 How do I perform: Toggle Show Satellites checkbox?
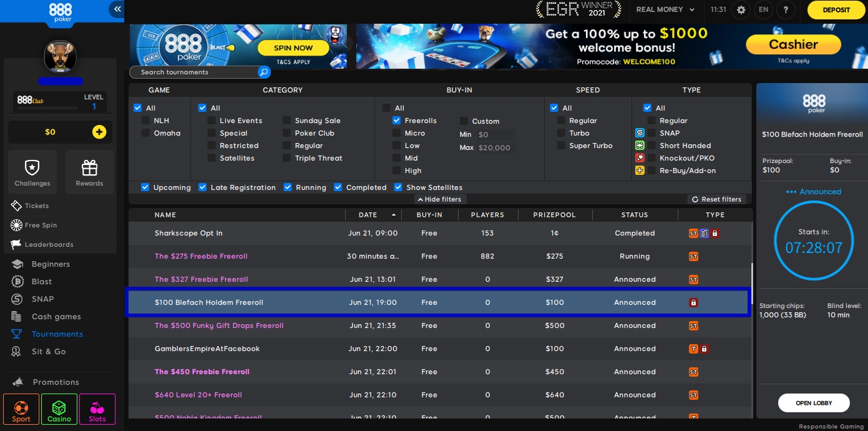[397, 187]
